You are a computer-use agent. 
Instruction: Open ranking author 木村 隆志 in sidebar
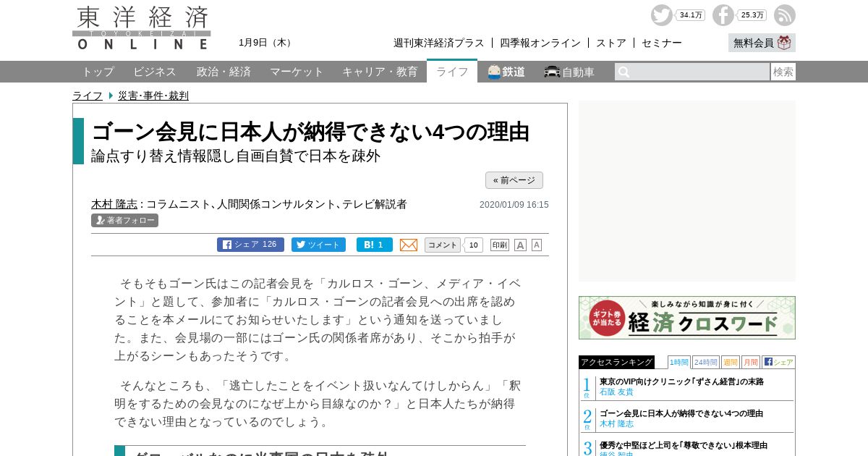(x=616, y=423)
